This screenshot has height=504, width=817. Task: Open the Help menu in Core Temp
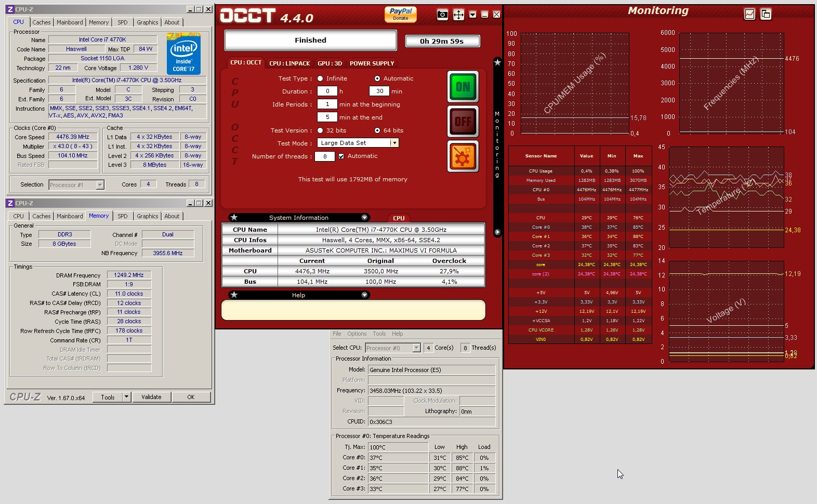398,334
